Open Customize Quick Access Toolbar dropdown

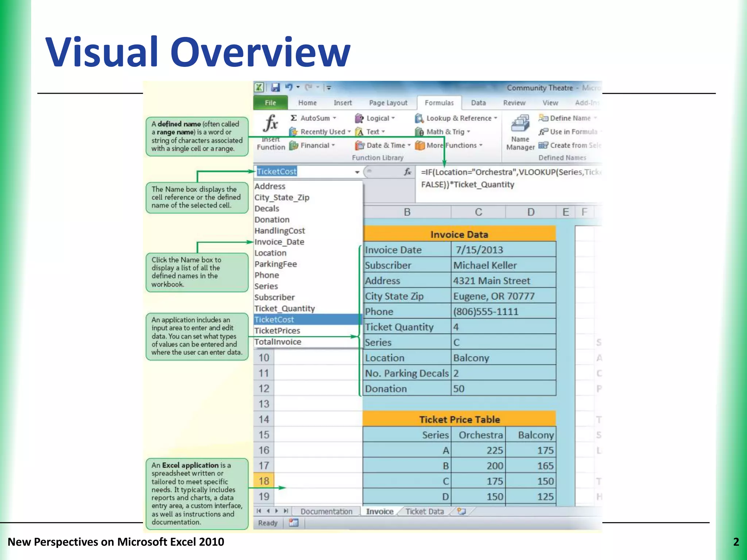[x=329, y=87]
